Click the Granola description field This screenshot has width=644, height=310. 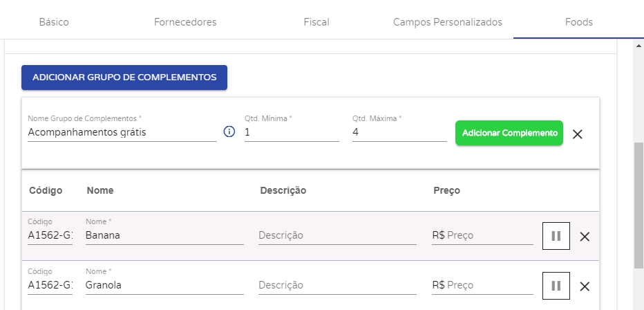(337, 285)
